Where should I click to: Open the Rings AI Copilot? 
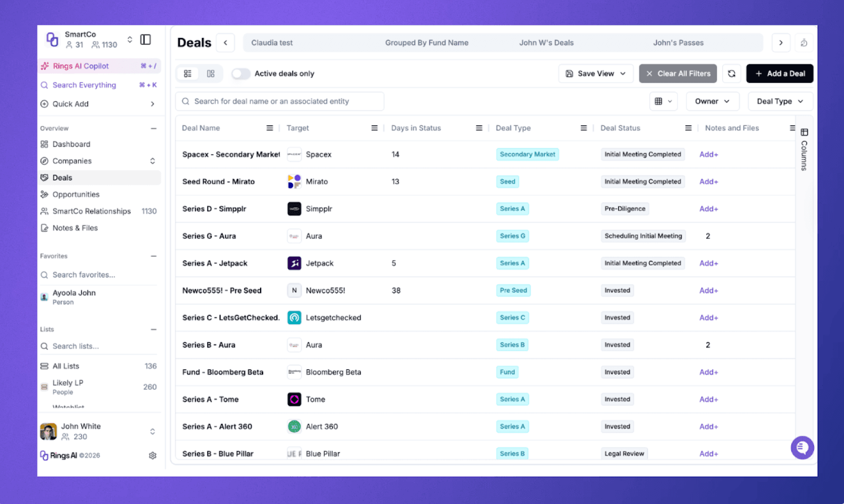tap(81, 65)
